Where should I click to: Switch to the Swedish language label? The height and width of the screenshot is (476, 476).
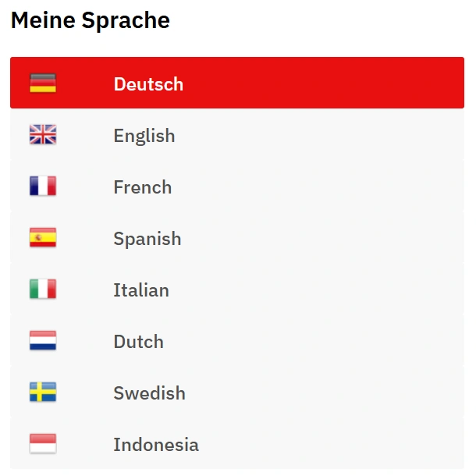149,393
